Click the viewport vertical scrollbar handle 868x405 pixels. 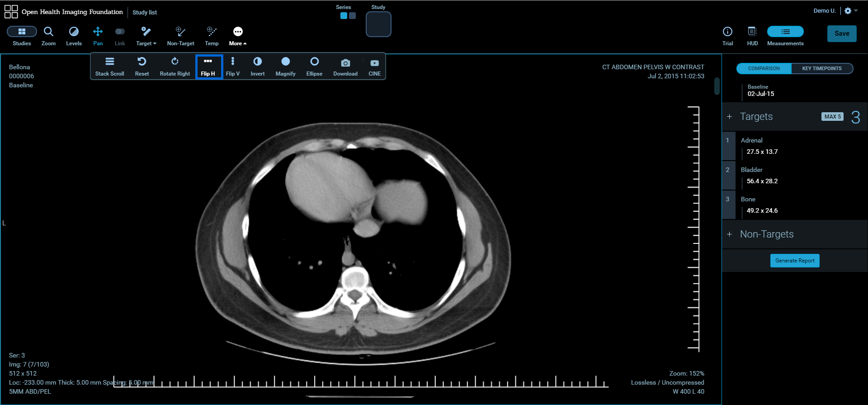[x=717, y=86]
